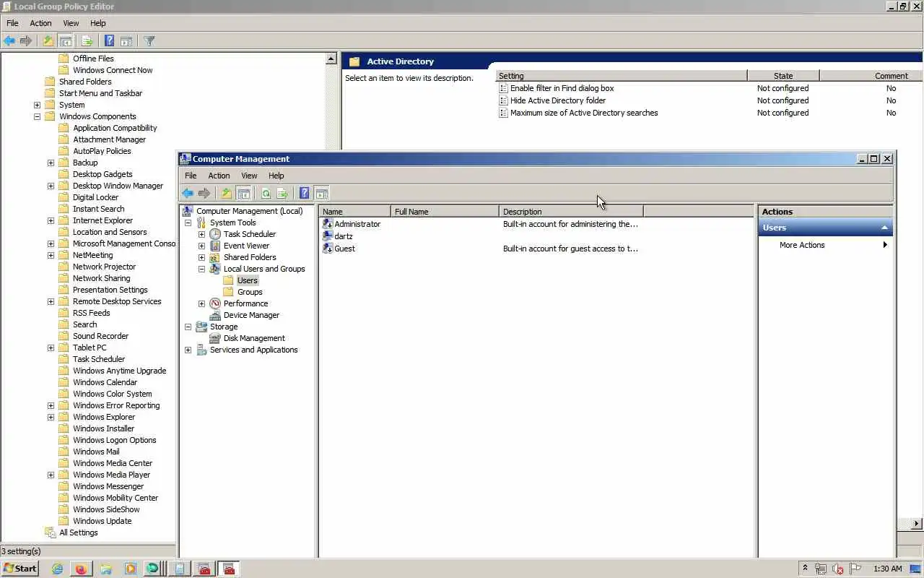Screen dimensions: 924x578
Task: Expand Task Scheduler node in Computer Management
Action: (x=202, y=234)
